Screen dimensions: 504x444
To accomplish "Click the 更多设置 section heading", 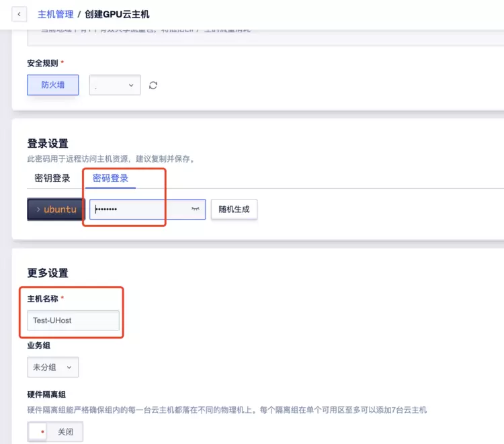I will [x=48, y=273].
